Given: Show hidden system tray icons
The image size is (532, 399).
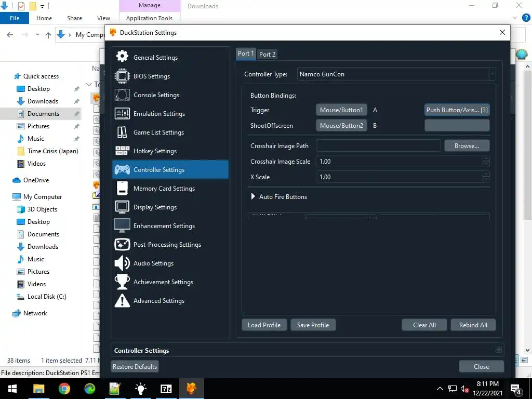Looking at the screenshot, I should tap(440, 389).
